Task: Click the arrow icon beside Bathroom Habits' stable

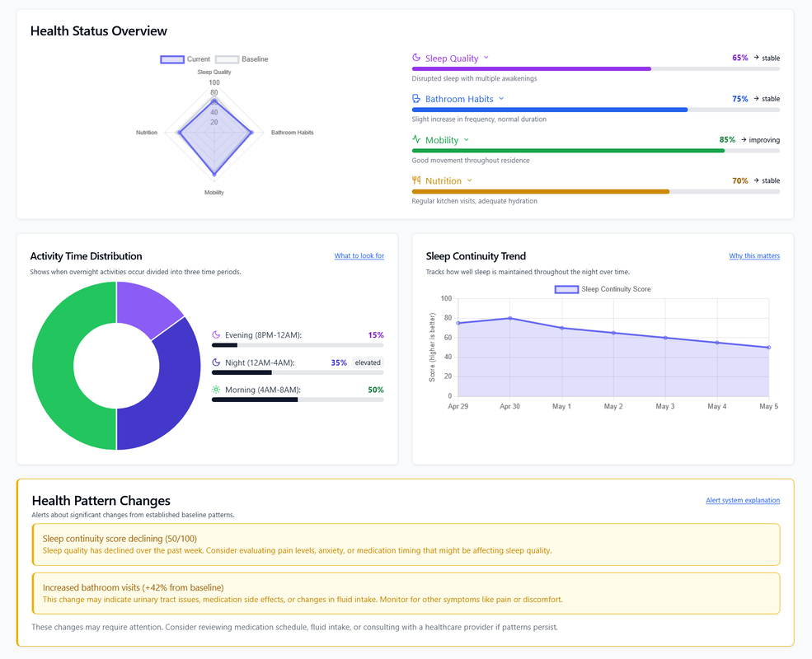Action: click(756, 98)
